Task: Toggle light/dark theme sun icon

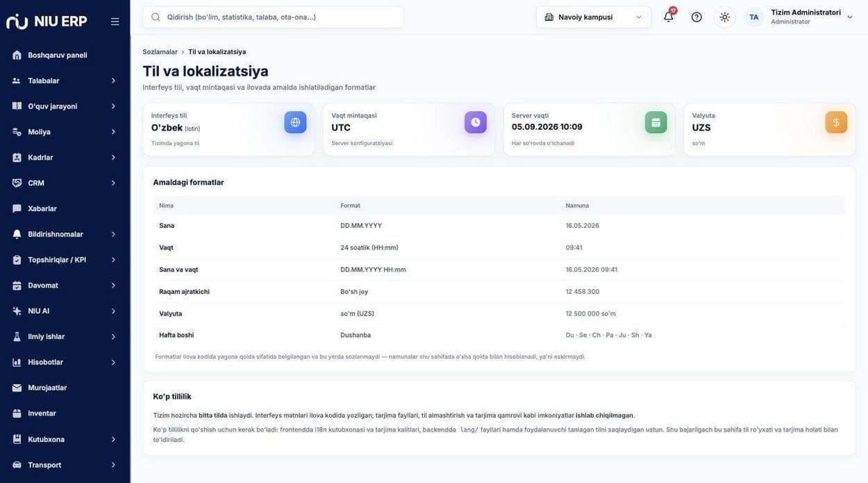Action: tap(725, 17)
